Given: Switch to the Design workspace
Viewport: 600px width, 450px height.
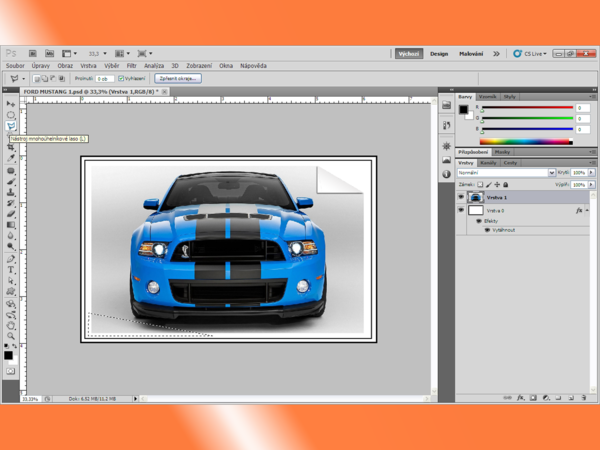Looking at the screenshot, I should 439,53.
